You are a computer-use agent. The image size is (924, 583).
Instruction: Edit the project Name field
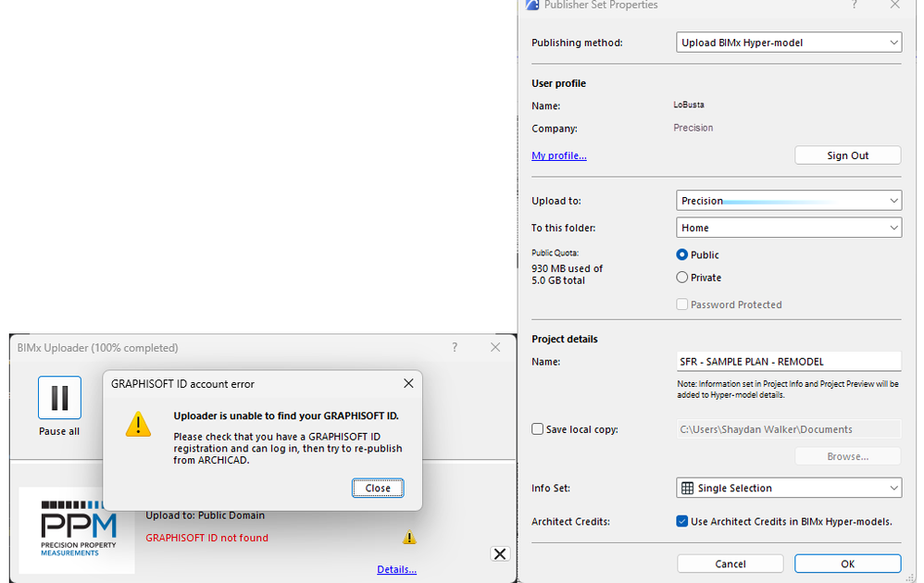(x=789, y=362)
